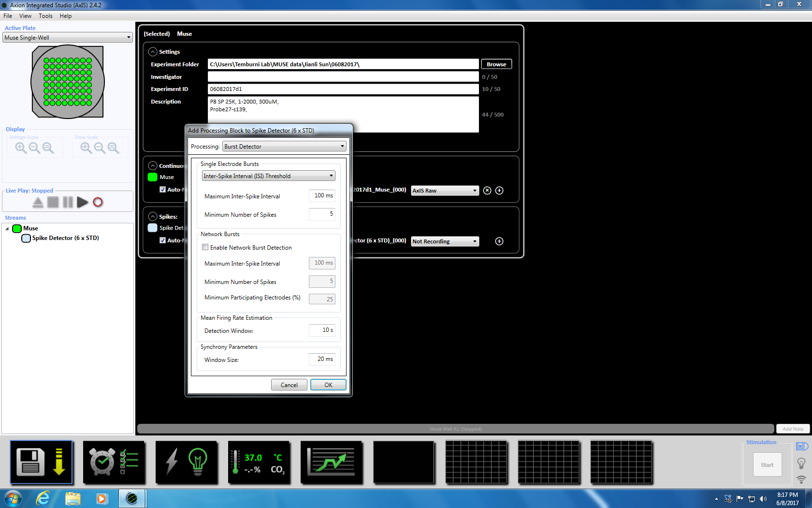Screen dimensions: 812x508
Task: Open the Processing dropdown showing Burst Detector
Action: tap(284, 147)
